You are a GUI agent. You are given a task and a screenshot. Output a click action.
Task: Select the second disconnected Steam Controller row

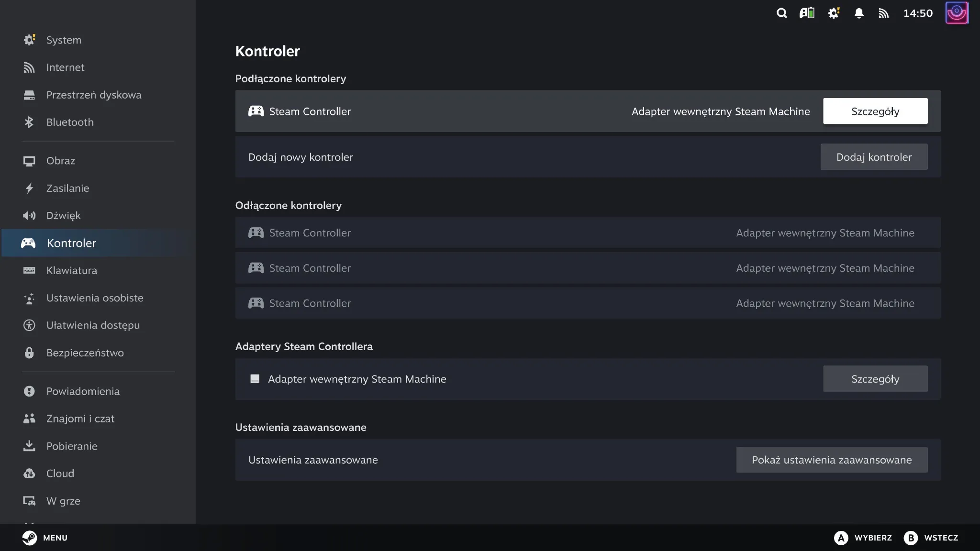pos(588,268)
